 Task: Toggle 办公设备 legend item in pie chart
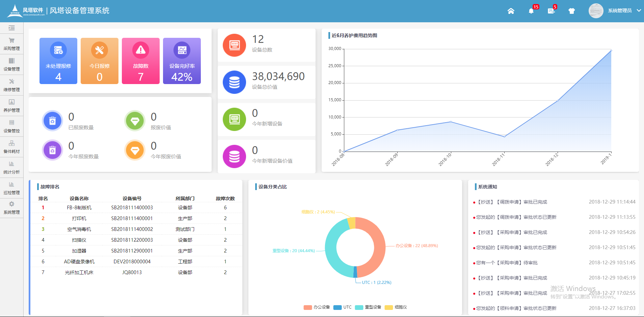(x=317, y=307)
